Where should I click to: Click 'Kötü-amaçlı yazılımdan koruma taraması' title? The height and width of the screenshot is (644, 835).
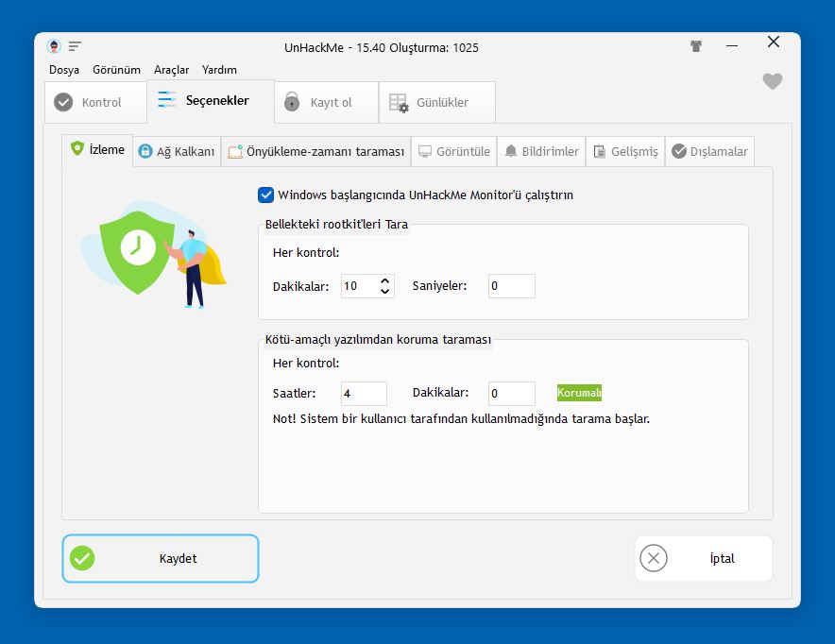378,340
